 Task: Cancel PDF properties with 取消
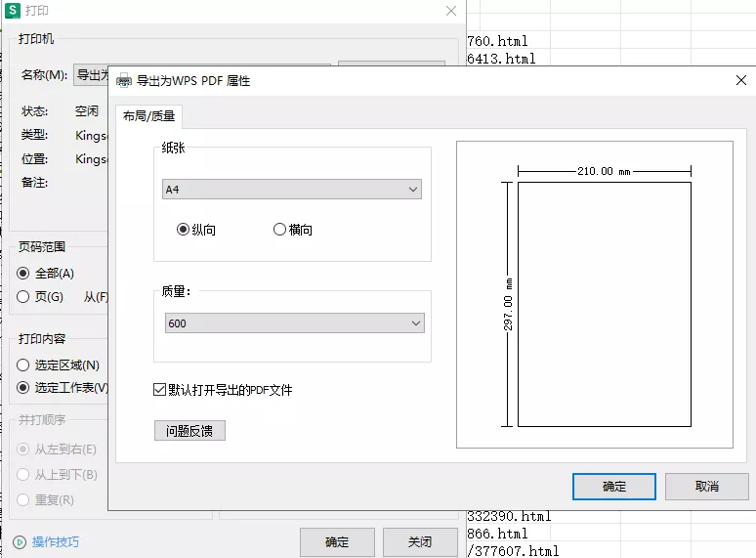tap(707, 486)
